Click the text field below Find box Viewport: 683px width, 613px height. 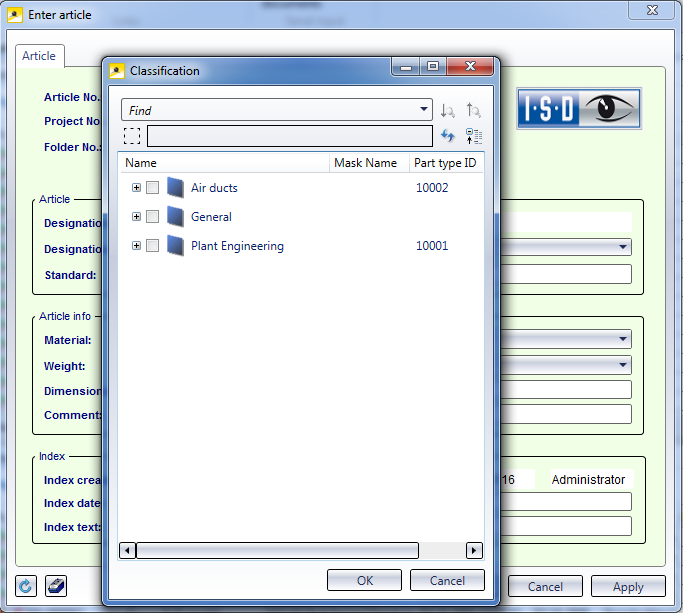tap(290, 136)
